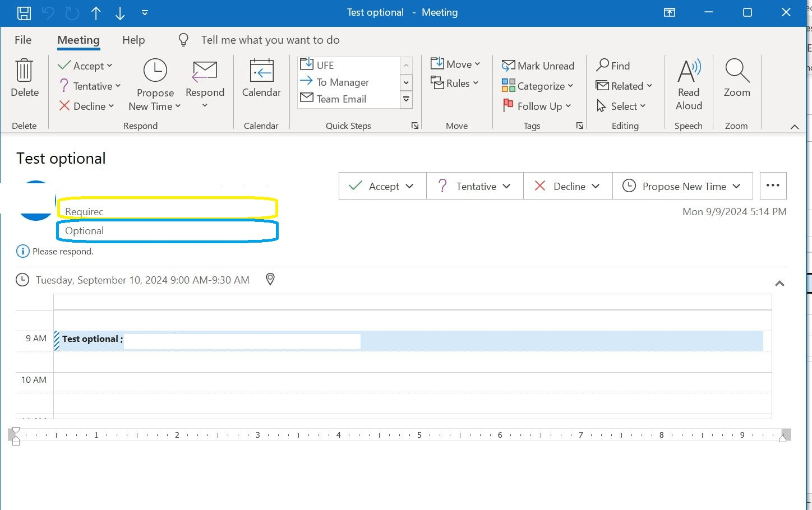Run the Team Email quick step

point(341,99)
